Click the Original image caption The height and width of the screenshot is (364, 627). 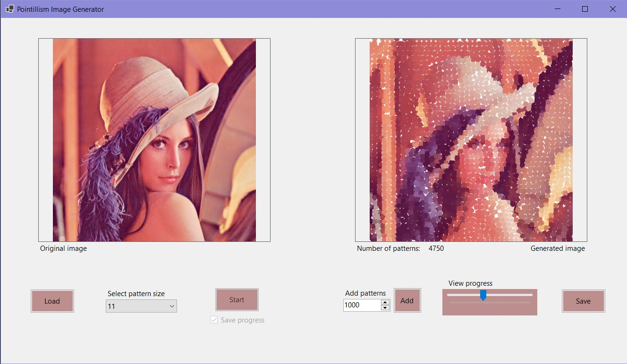[63, 248]
